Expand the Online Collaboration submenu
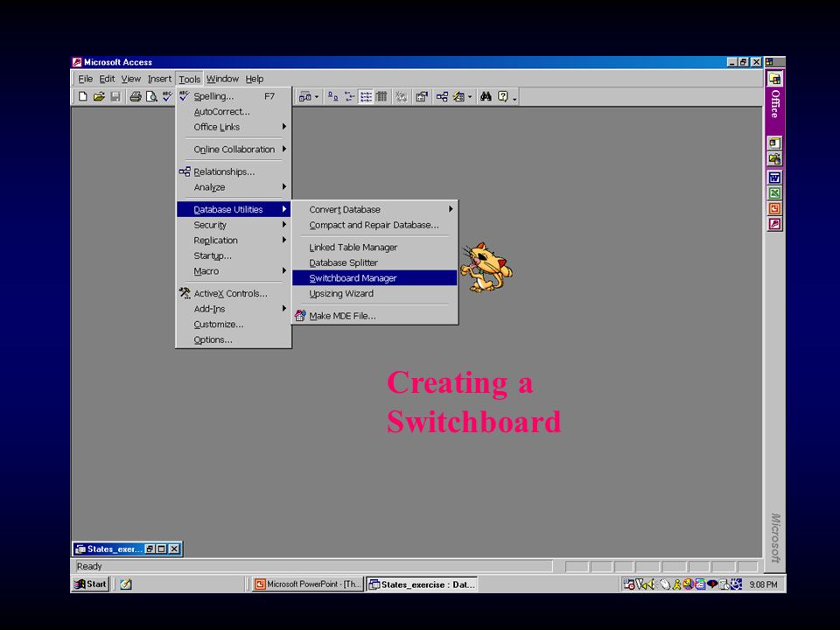The height and width of the screenshot is (630, 840). click(234, 150)
